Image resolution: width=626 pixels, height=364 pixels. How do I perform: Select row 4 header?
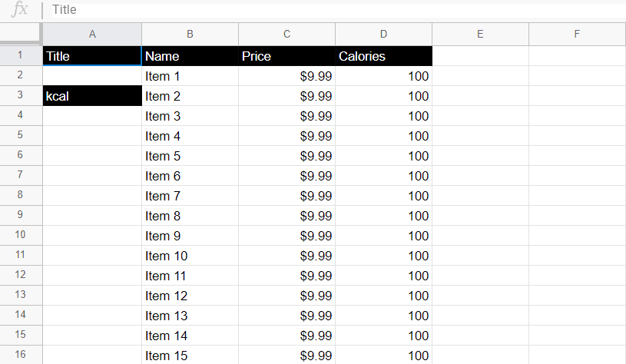[x=21, y=115]
